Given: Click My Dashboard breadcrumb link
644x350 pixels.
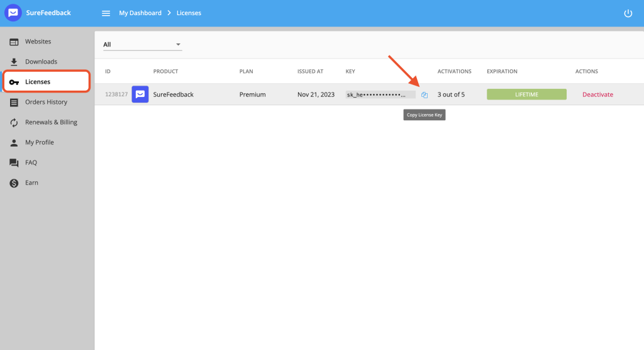Looking at the screenshot, I should tap(140, 13).
